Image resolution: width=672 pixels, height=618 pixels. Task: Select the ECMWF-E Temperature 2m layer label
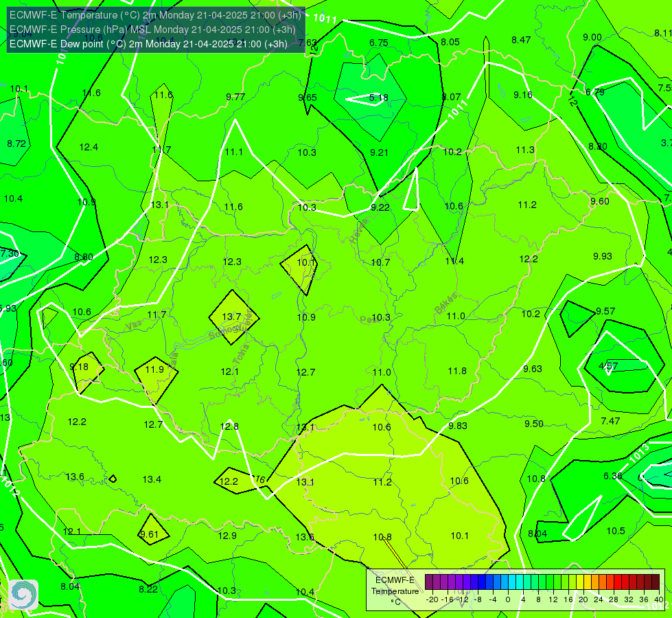(155, 15)
